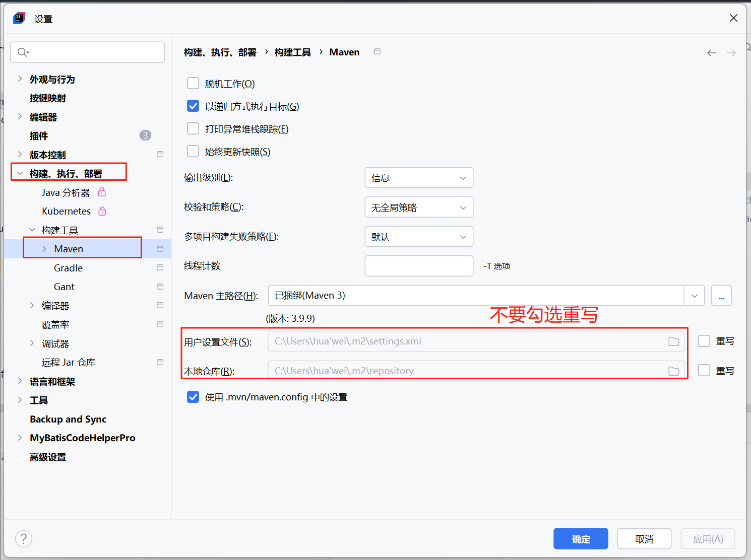The image size is (751, 560).
Task: Click the project-level icon beside Maven breadcrumb
Action: pos(377,51)
